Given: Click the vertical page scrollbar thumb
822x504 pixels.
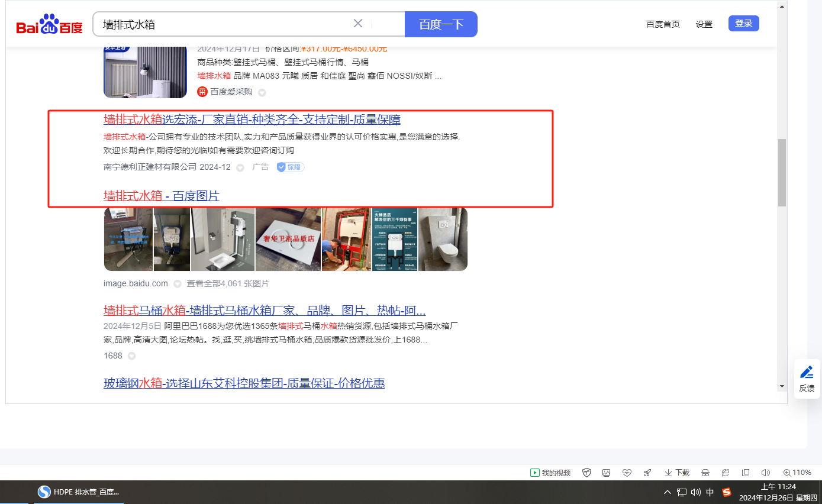Looking at the screenshot, I should 782,172.
